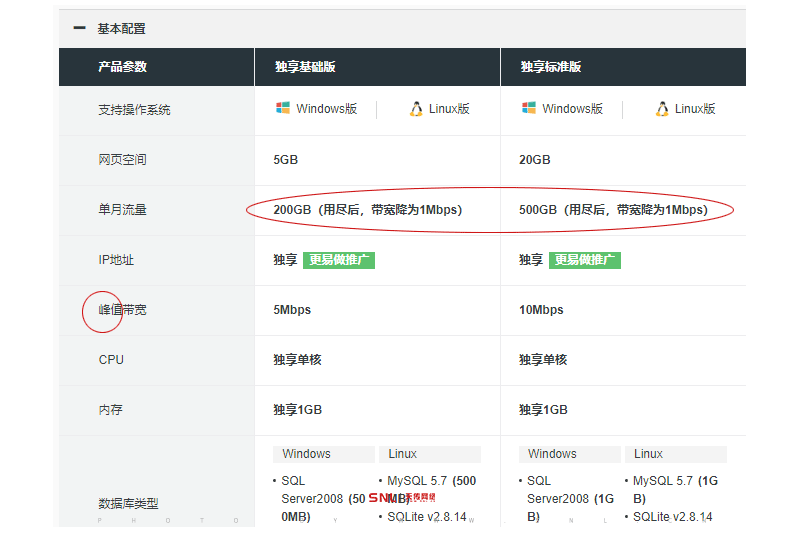Click the 支持操作系统 row label
This screenshot has height=533, width=800.
134,110
